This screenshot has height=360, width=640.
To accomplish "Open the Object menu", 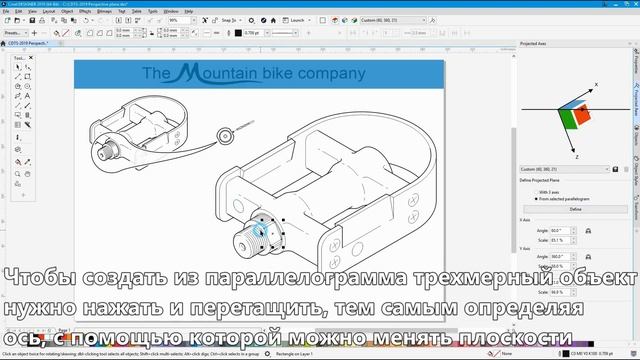I will (x=67, y=11).
